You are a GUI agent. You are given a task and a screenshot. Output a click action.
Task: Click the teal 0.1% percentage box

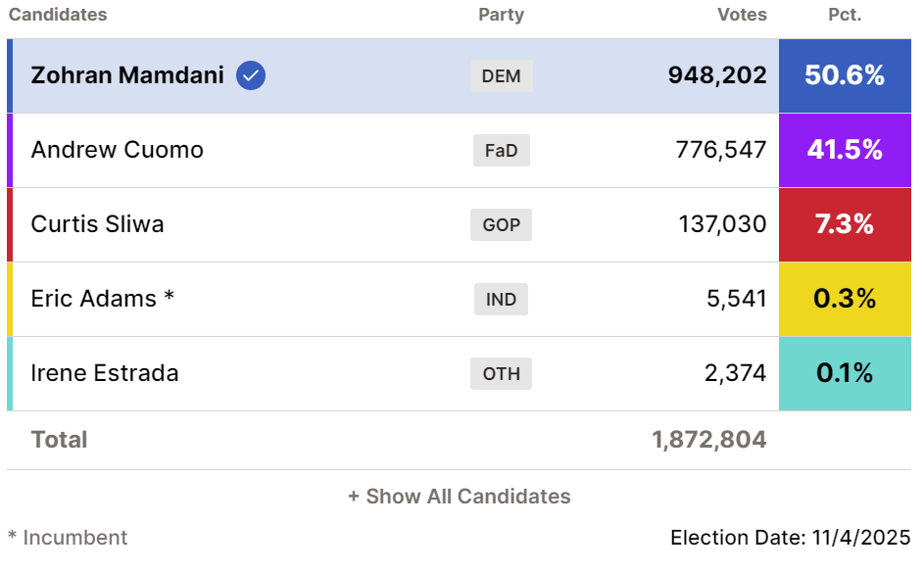(845, 373)
